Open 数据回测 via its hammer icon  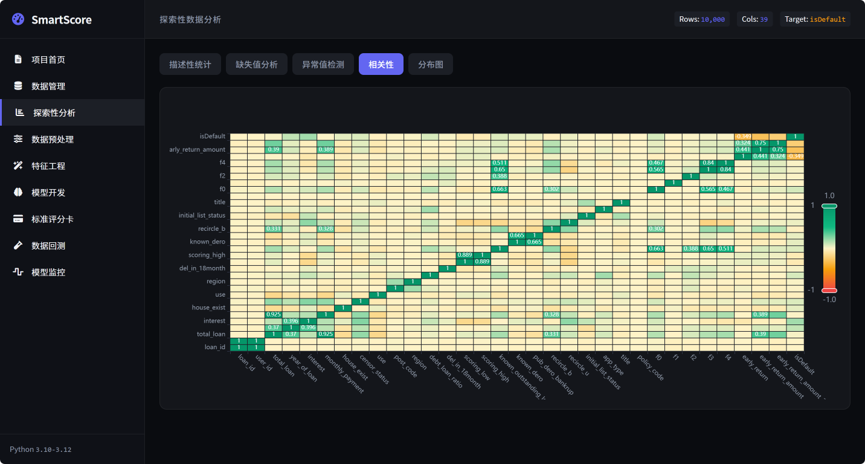[18, 246]
